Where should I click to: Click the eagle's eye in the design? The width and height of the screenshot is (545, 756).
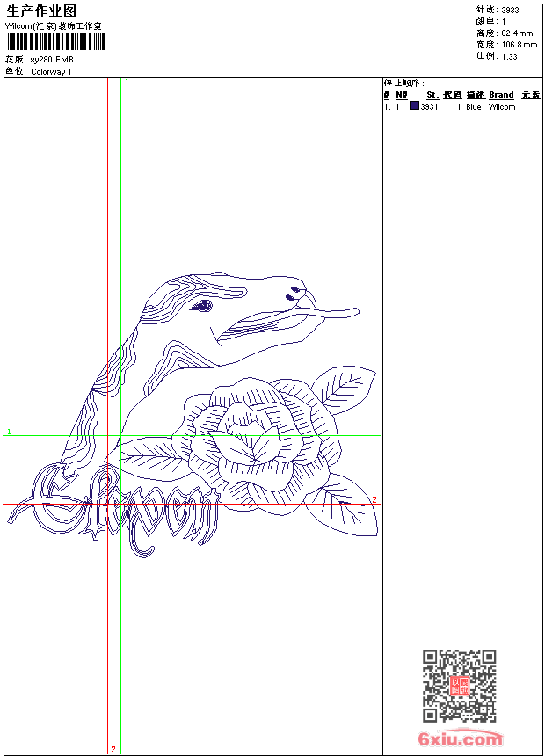203,306
